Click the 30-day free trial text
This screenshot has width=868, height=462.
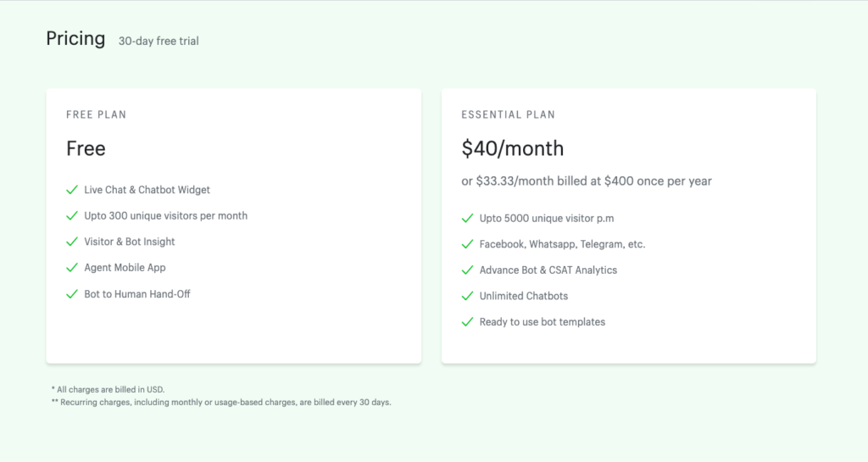[x=159, y=41]
